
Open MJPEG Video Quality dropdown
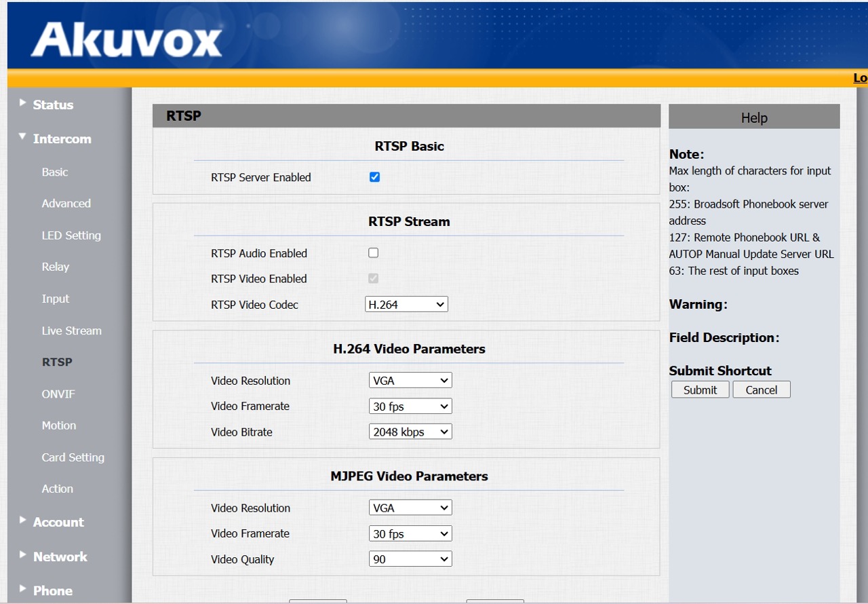[410, 559]
